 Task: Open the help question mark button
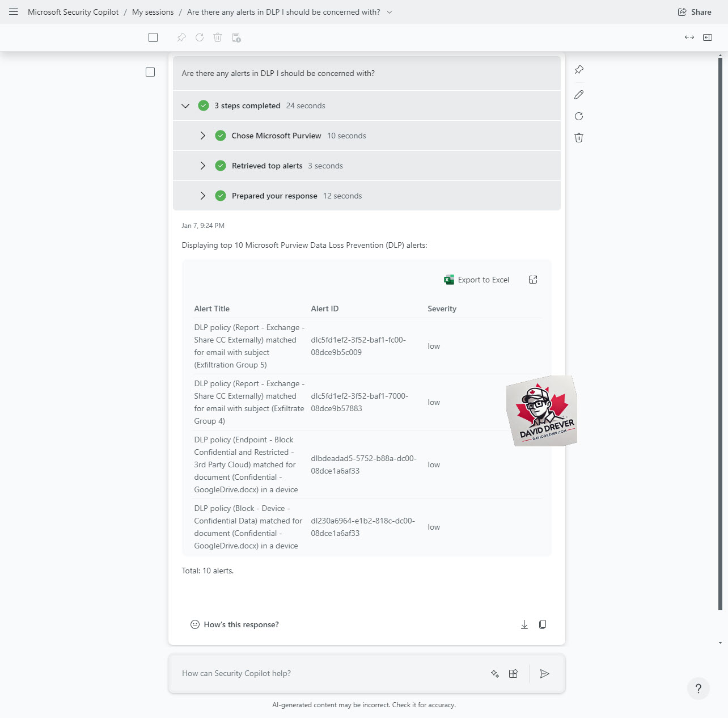pos(699,689)
